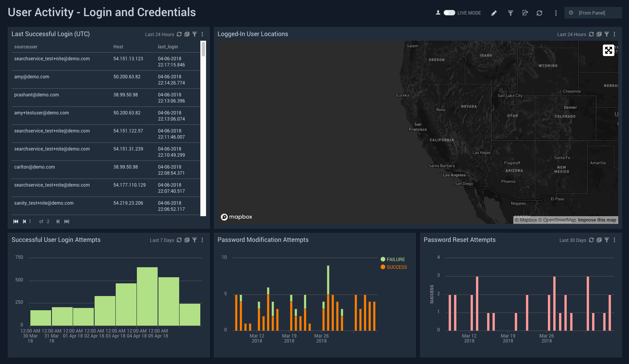Toggle the Live Mode switch
Screen dimensions: 629x364
point(449,13)
